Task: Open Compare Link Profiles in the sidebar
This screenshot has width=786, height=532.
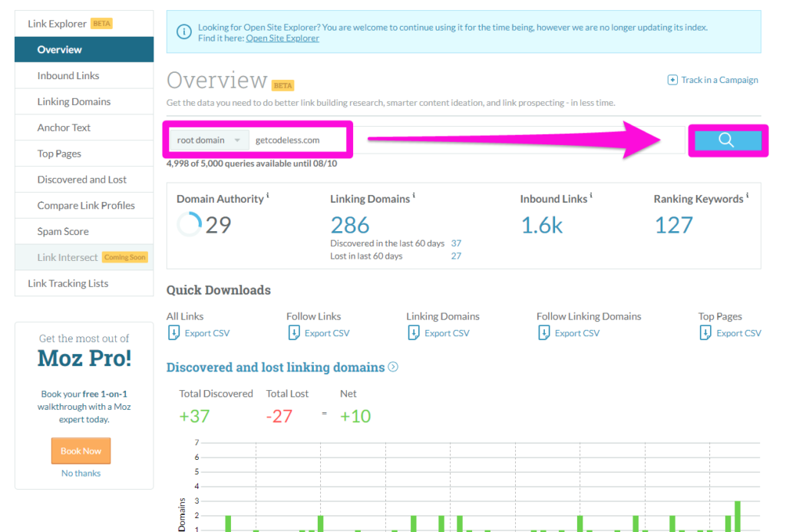Action: tap(84, 206)
